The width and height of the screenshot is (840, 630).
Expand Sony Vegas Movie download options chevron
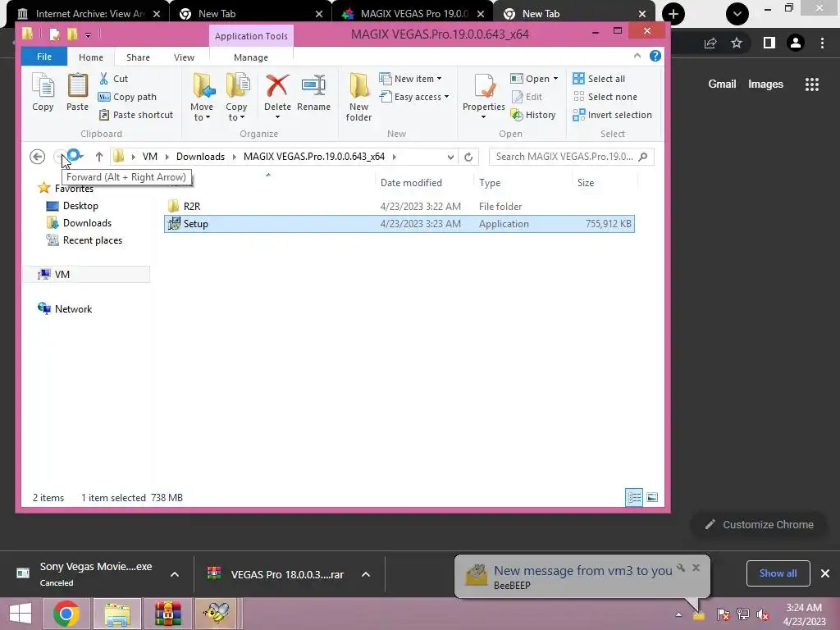click(175, 574)
